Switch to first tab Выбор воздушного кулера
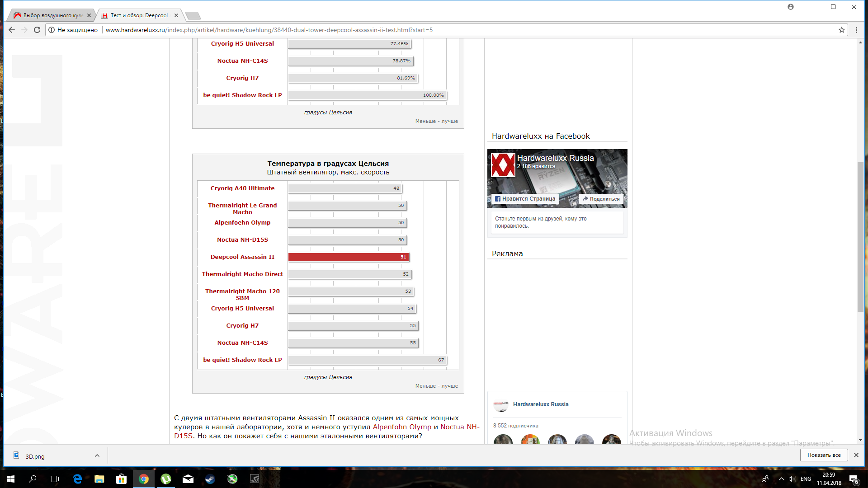The image size is (868, 488). coord(52,15)
